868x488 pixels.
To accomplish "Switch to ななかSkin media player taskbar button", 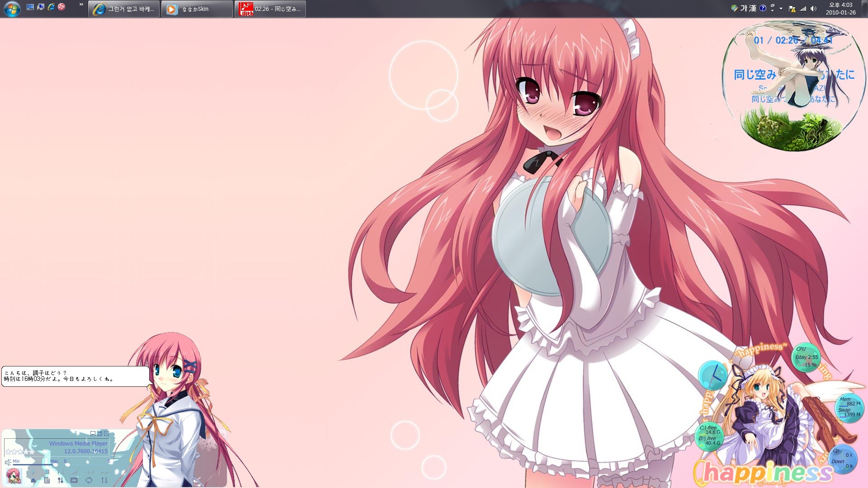I will point(197,9).
